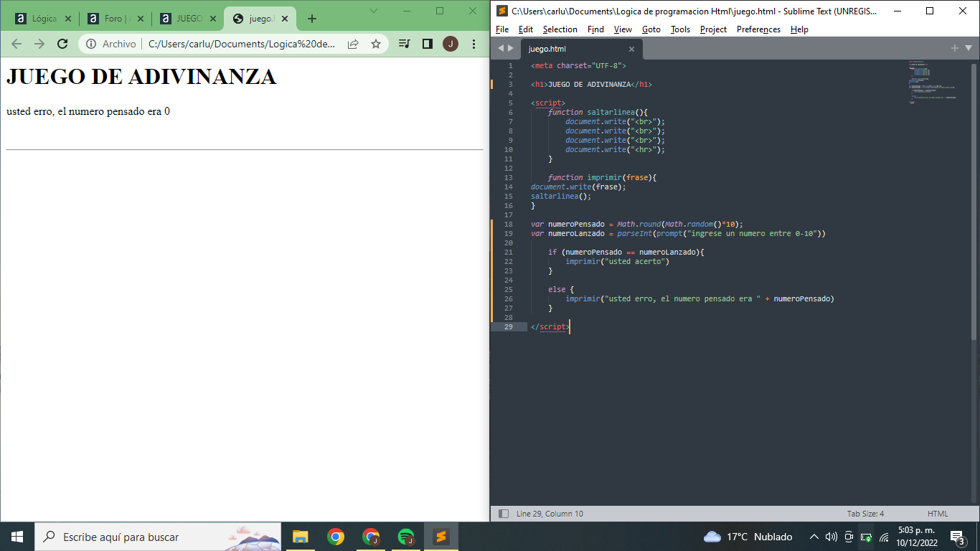
Task: Show hidden tray icons chevron
Action: (x=814, y=537)
